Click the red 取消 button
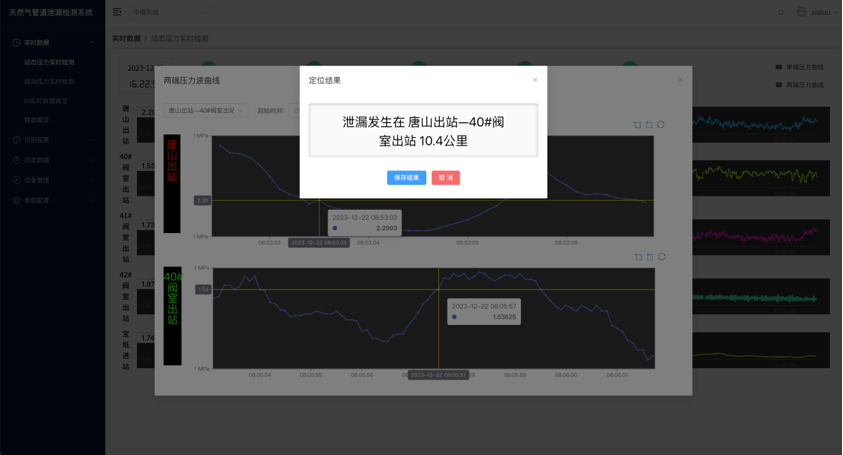The width and height of the screenshot is (843, 455). 445,178
